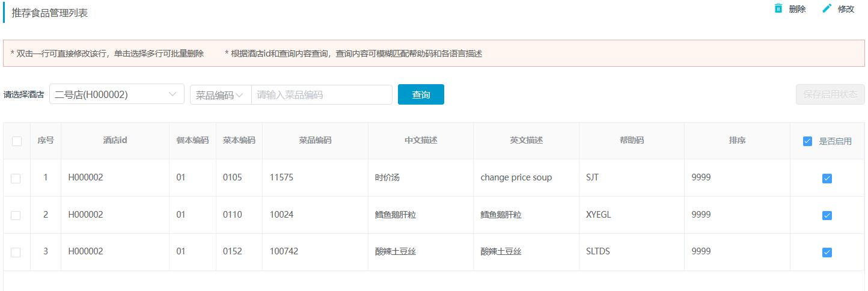Click the 中文描述 column header
Image resolution: width=868 pixels, height=291 pixels.
click(x=421, y=141)
